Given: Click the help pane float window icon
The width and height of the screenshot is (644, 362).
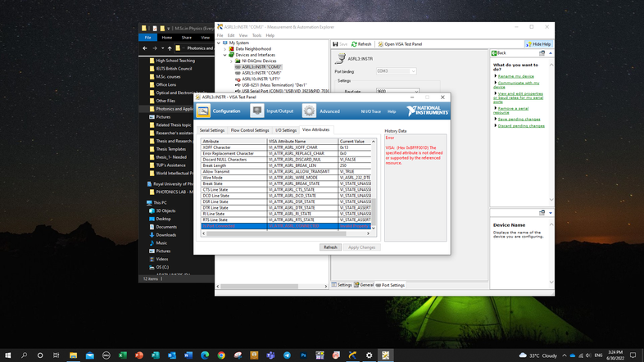Looking at the screenshot, I should [x=542, y=53].
